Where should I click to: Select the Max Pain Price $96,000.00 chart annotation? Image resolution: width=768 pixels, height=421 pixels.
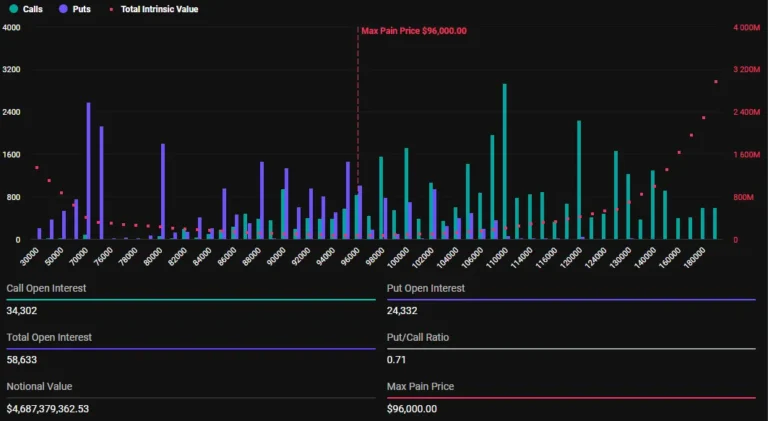click(414, 30)
